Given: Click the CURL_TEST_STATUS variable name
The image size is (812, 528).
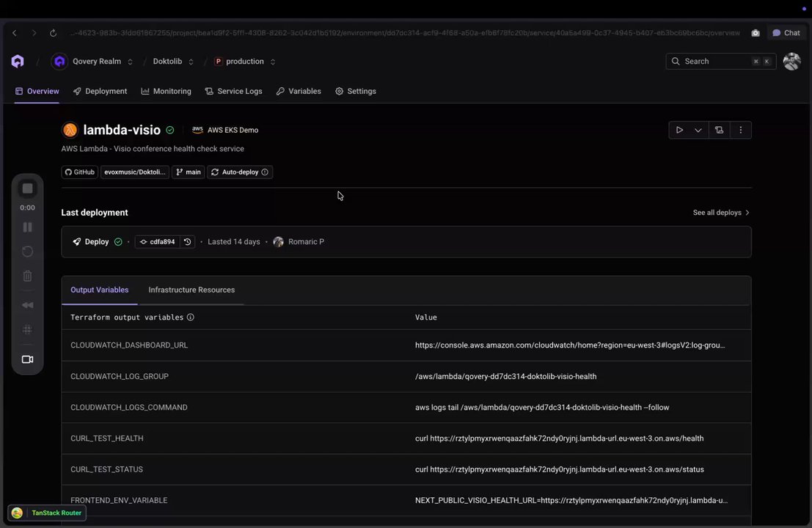Looking at the screenshot, I should pyautogui.click(x=106, y=469).
